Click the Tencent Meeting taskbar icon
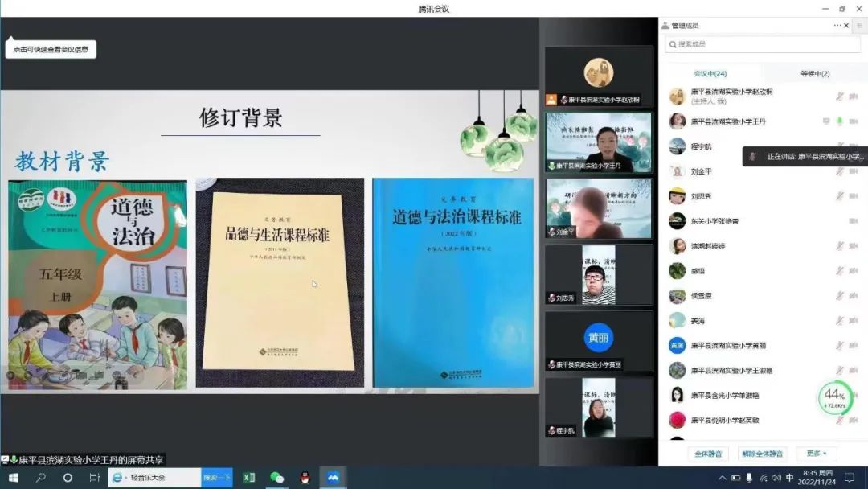This screenshot has height=489, width=868. coord(332,477)
